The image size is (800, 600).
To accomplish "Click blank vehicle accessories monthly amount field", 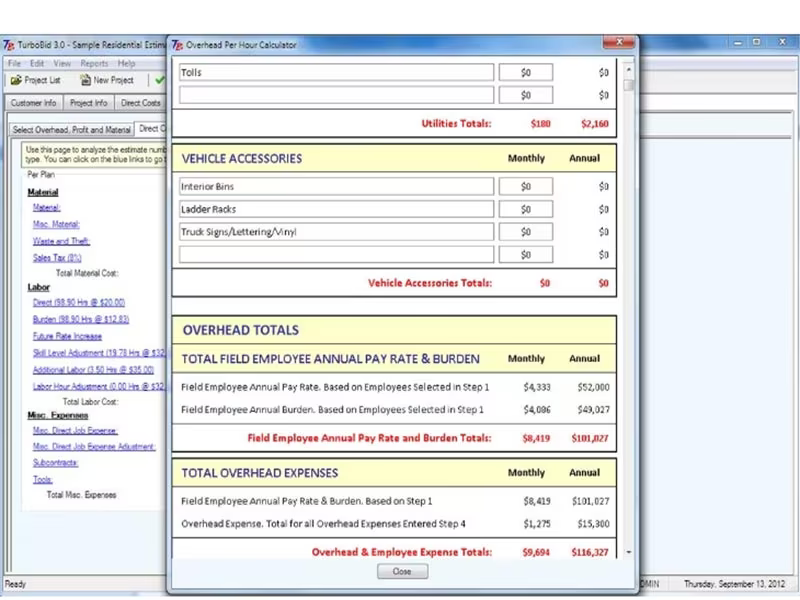I will [x=526, y=255].
